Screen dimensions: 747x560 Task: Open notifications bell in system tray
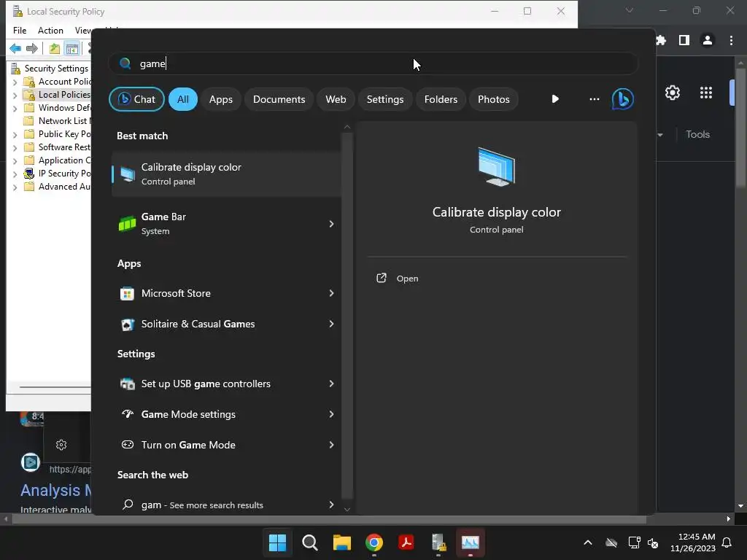[727, 542]
